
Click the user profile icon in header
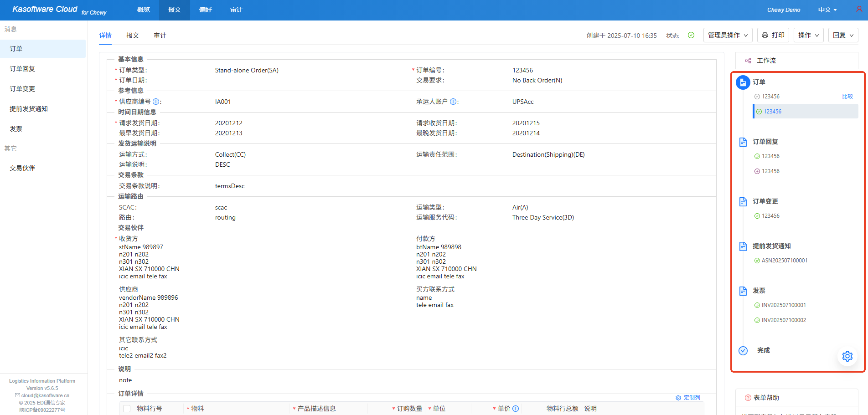(x=859, y=10)
